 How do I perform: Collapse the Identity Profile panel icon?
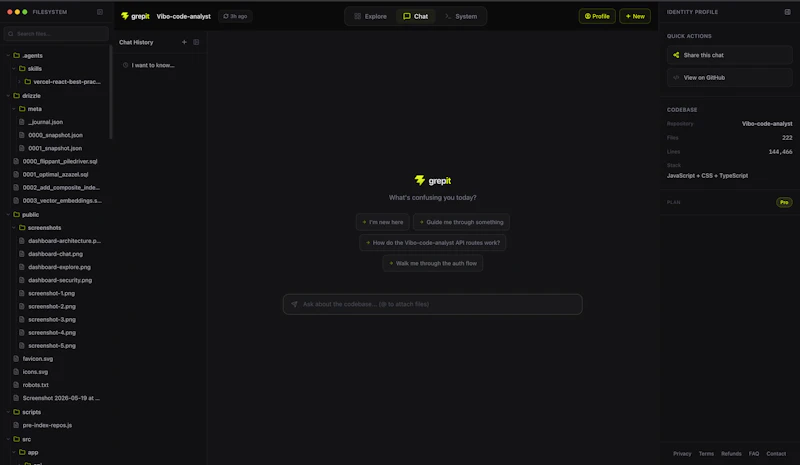(787, 12)
